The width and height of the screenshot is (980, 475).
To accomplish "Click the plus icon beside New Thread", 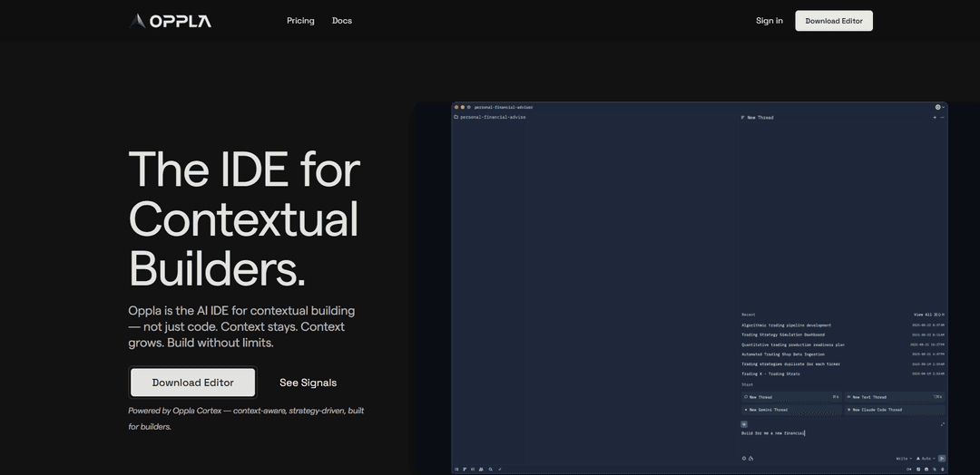I will (x=935, y=117).
